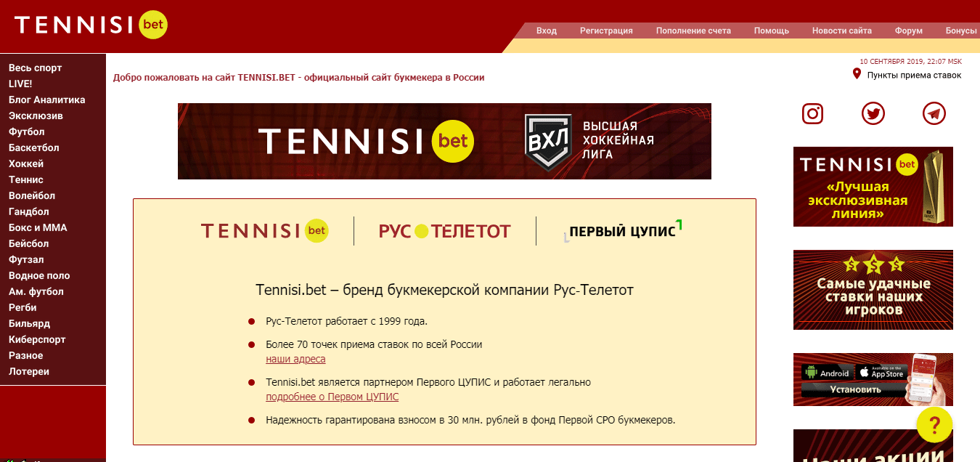980x462 pixels.
Task: Open Новости сайта in the top menu
Action: coord(842,31)
